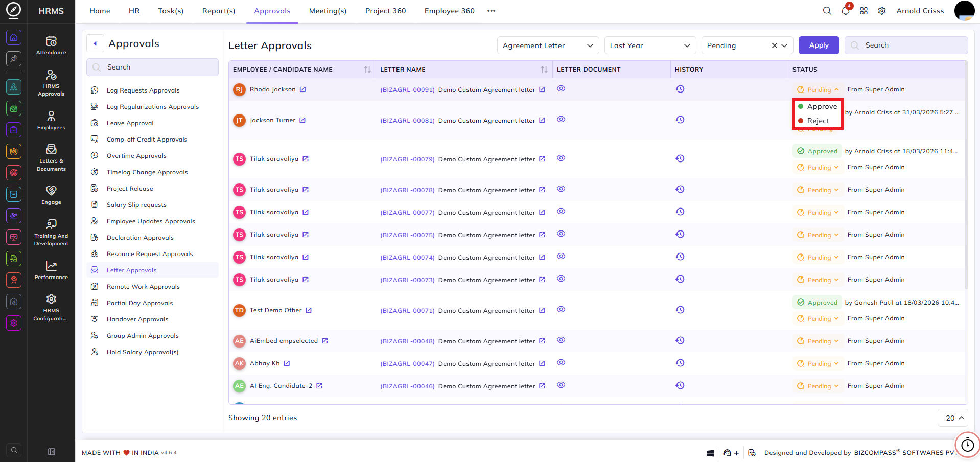Open history for BIZAGRL-00048 letter
Image resolution: width=980 pixels, height=462 pixels.
(680, 340)
